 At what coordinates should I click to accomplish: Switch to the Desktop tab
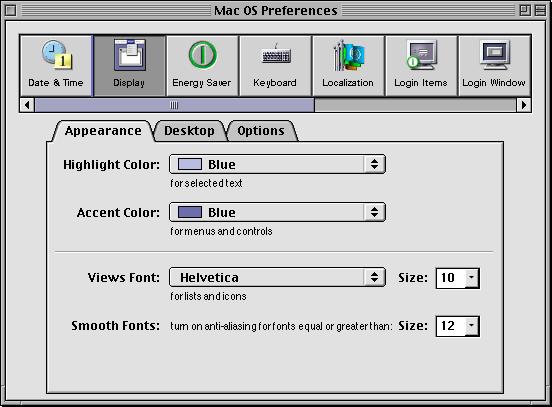(x=189, y=131)
